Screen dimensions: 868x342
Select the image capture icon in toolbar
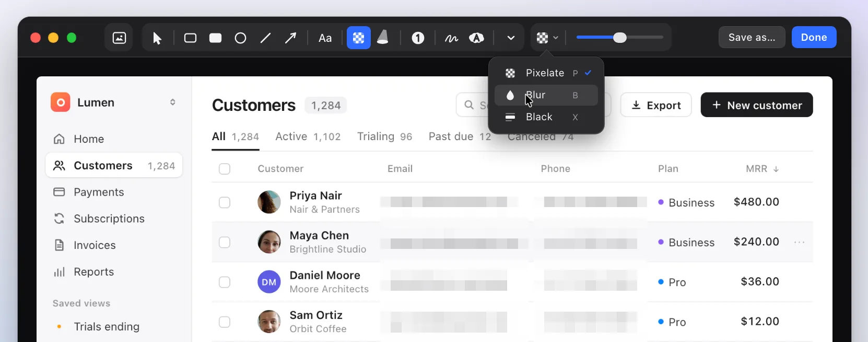pos(119,38)
